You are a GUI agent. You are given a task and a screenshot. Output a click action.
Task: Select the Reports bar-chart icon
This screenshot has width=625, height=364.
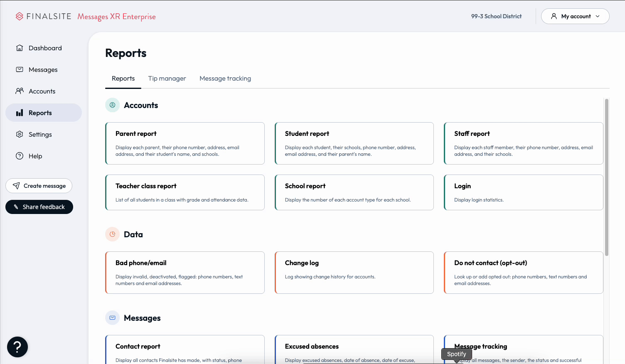20,112
